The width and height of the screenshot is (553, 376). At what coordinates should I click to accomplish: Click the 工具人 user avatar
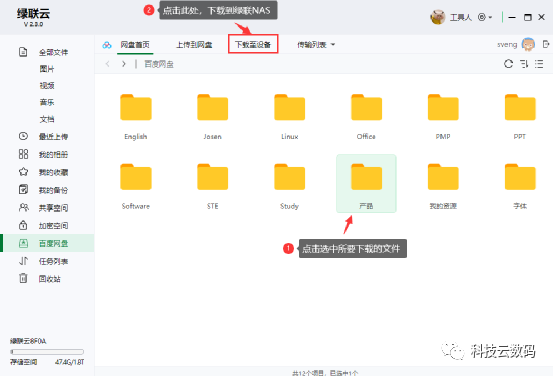(438, 17)
